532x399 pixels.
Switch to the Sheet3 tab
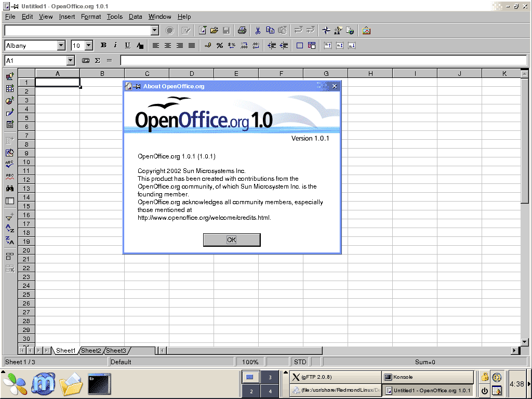tap(116, 351)
